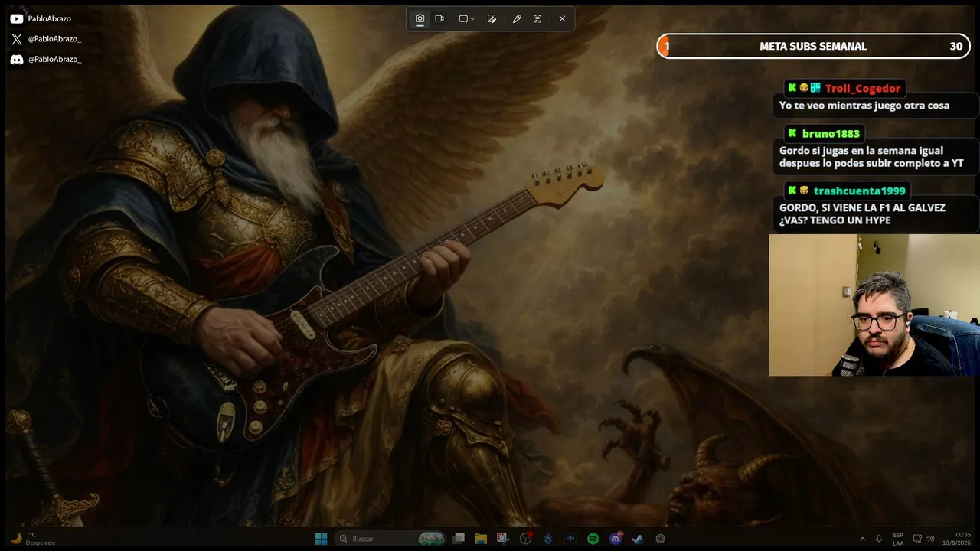Open the Snipping Tool taskbar icon

502,539
